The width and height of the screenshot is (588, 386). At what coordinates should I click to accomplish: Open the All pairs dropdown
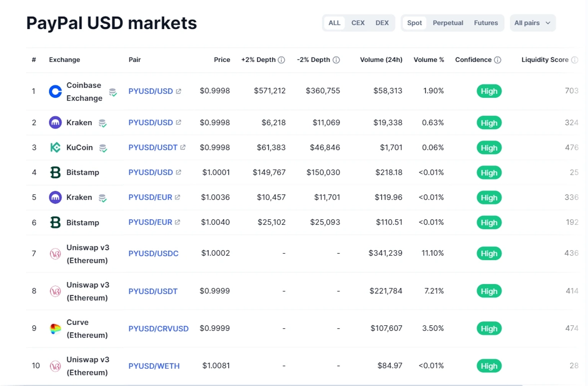(532, 23)
